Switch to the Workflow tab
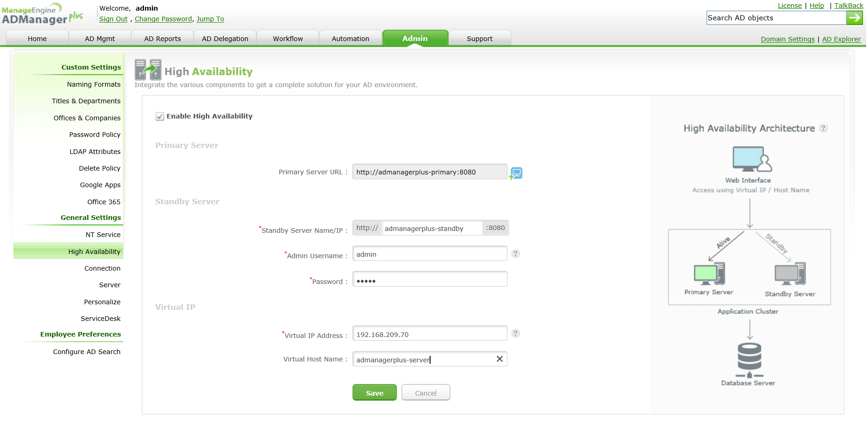The image size is (868, 426). [x=287, y=38]
